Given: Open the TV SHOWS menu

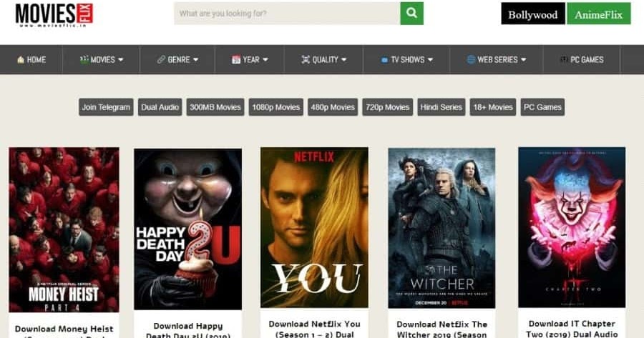Looking at the screenshot, I should coord(407,59).
